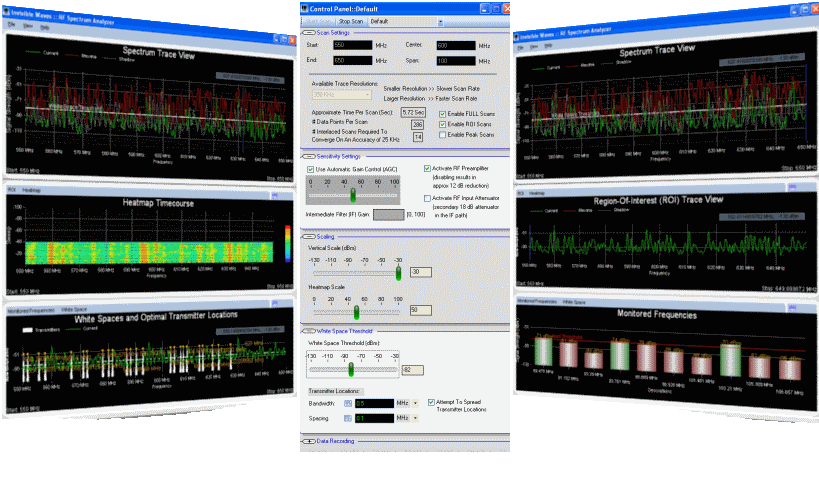This screenshot has width=819, height=484.
Task: Toggle the Enable ROI Scans checkbox
Action: [442, 124]
